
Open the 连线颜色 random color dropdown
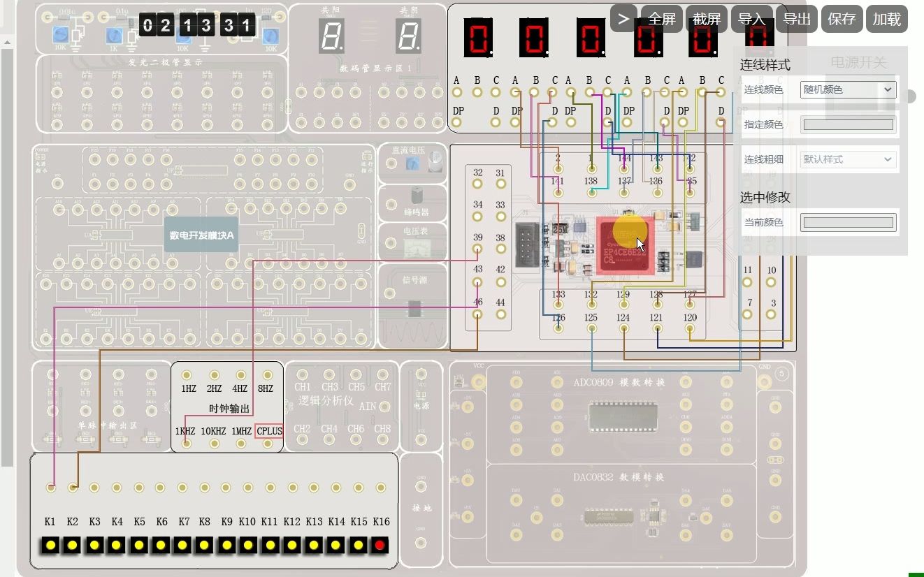848,89
